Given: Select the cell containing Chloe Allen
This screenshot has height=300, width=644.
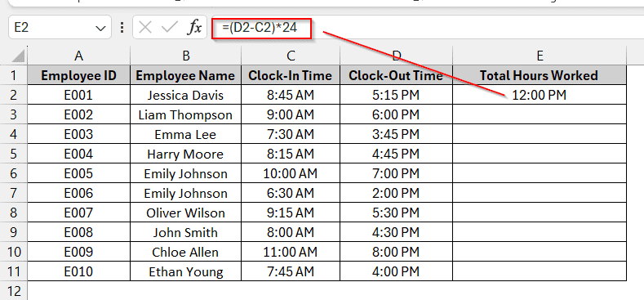Looking at the screenshot, I should pos(185,252).
